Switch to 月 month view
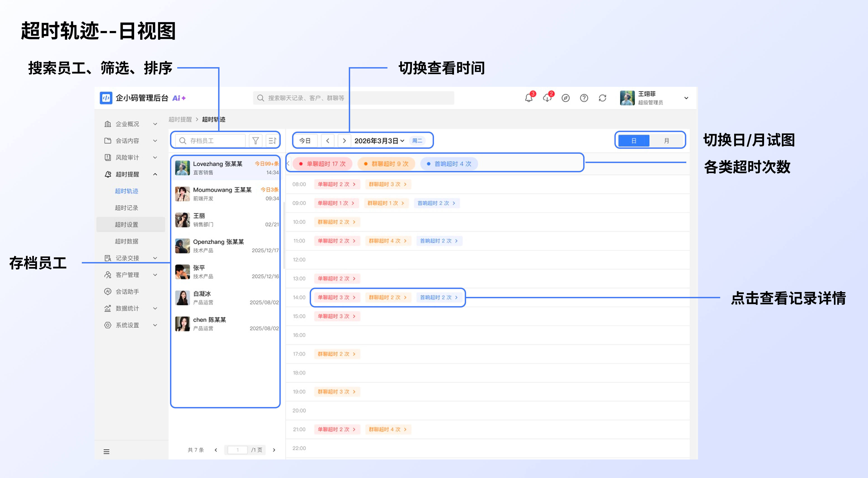The height and width of the screenshot is (478, 868). click(666, 141)
